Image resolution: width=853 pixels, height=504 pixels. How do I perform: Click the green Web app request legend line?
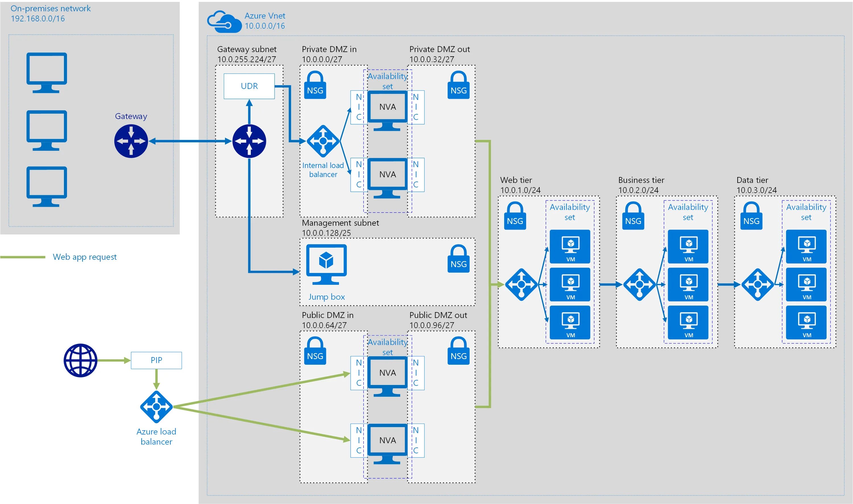tap(22, 257)
